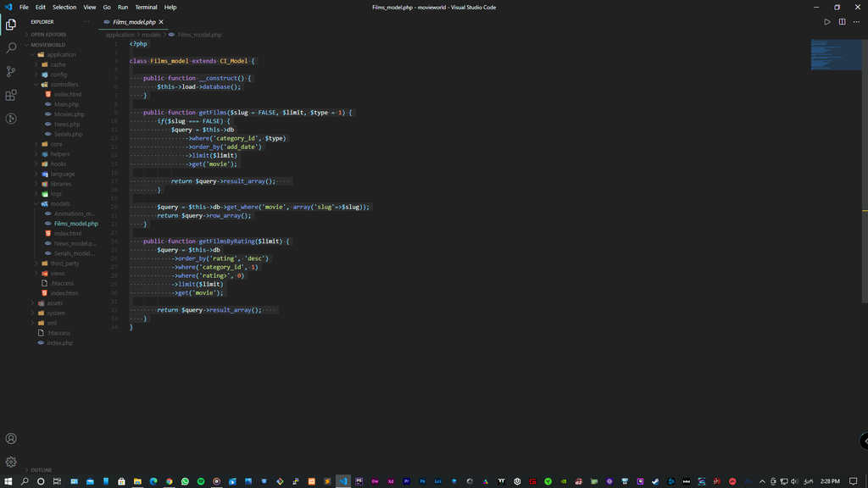Open the root .htaccess file
The image size is (868, 488).
coord(58,333)
